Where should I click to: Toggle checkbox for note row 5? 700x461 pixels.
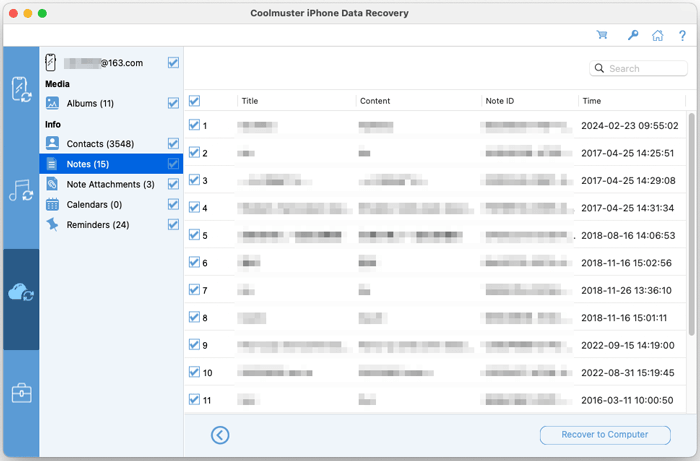195,235
